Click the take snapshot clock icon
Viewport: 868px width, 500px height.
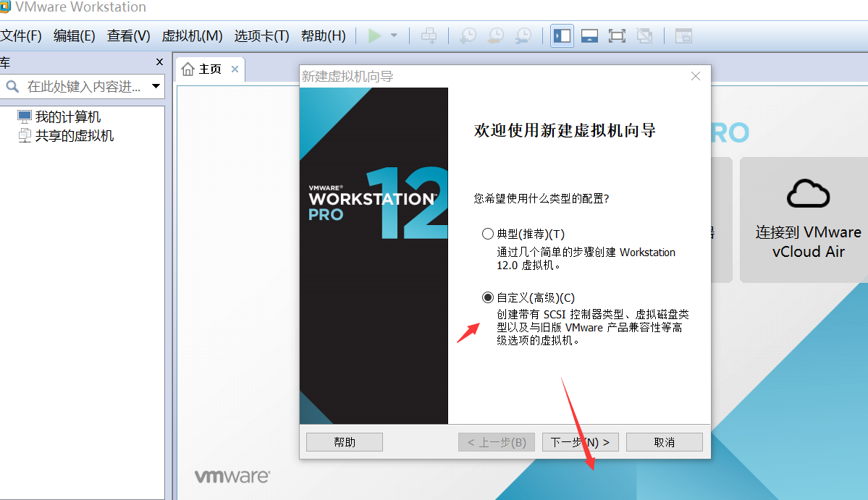[x=468, y=36]
